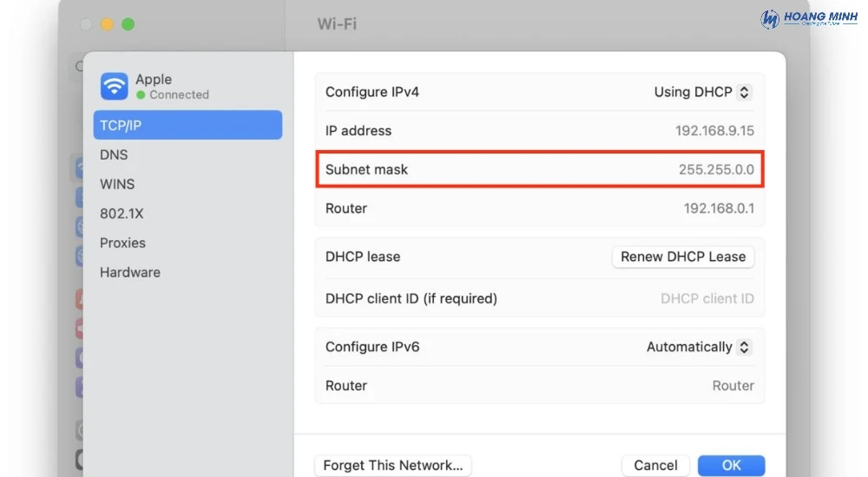868x477 pixels.
Task: Select the router value 192.168.0.1
Action: click(719, 208)
